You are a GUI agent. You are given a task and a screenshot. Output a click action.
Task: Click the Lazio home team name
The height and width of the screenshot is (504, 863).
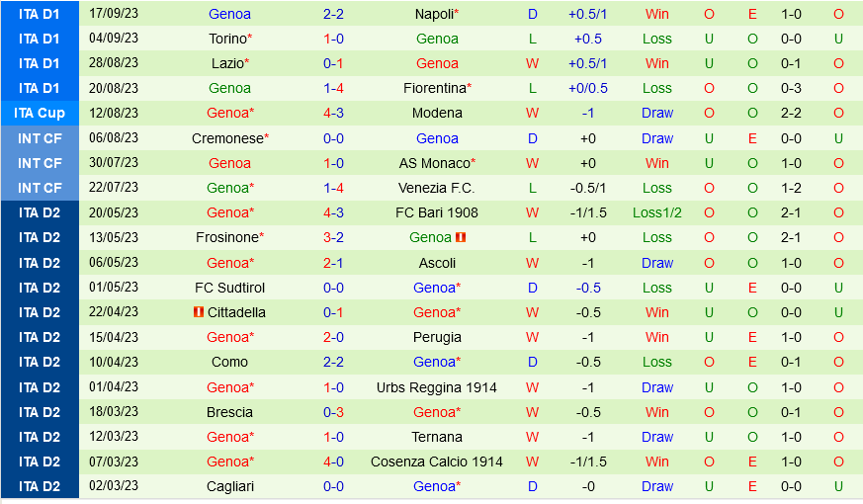(227, 64)
